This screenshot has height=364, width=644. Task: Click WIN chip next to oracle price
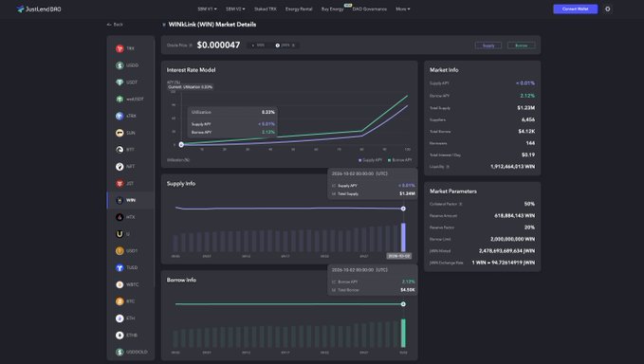[258, 45]
